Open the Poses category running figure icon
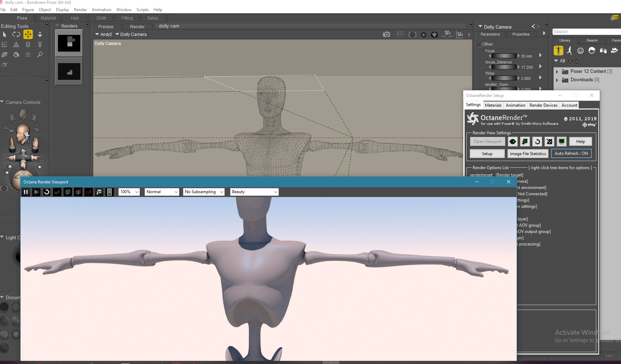Viewport: 621px width, 364px height. click(x=569, y=51)
